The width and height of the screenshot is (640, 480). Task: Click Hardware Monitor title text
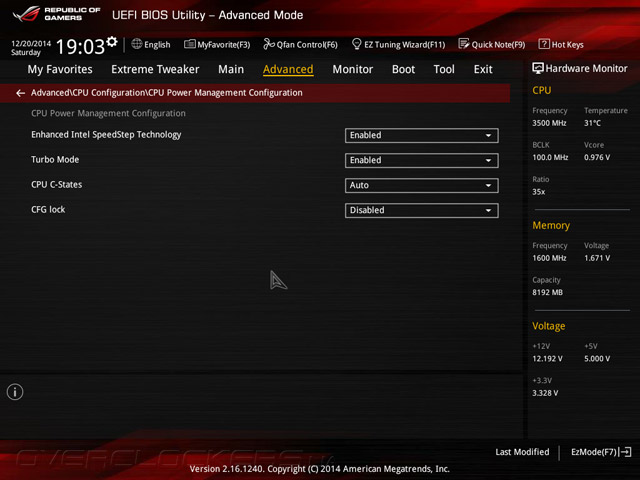point(586,69)
